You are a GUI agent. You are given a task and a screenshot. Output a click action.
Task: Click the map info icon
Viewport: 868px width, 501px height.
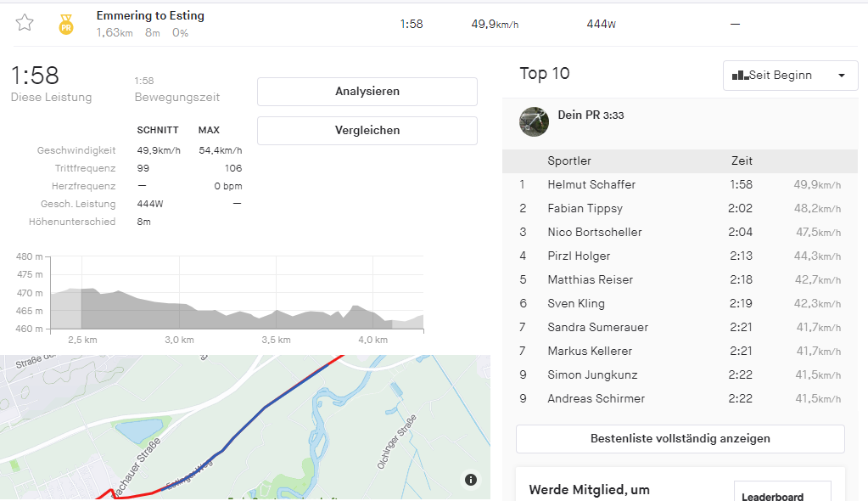[471, 480]
